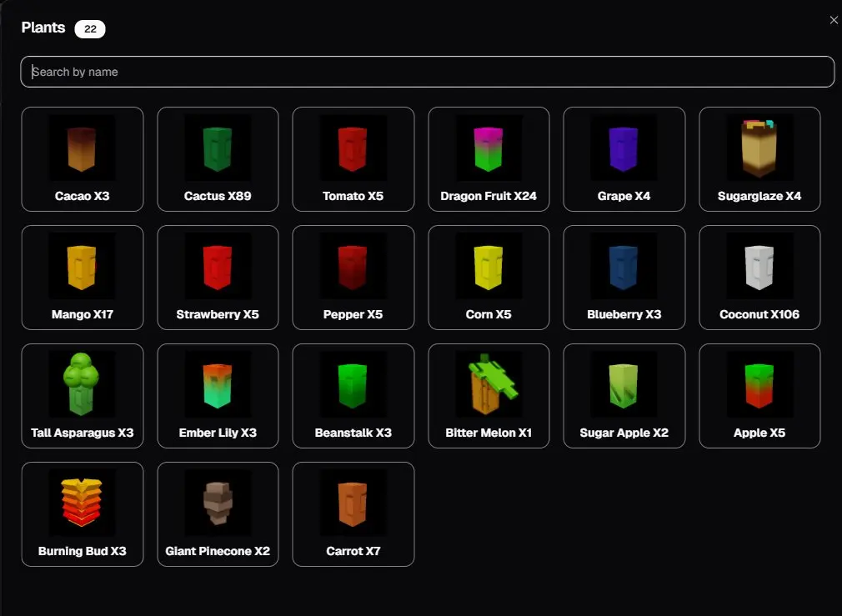Click the dark blue Blueberry icon
The height and width of the screenshot is (616, 842).
[624, 266]
